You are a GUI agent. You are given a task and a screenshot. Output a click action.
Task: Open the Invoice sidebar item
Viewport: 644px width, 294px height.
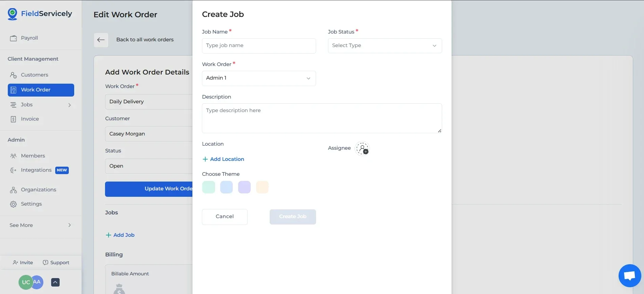(x=30, y=119)
